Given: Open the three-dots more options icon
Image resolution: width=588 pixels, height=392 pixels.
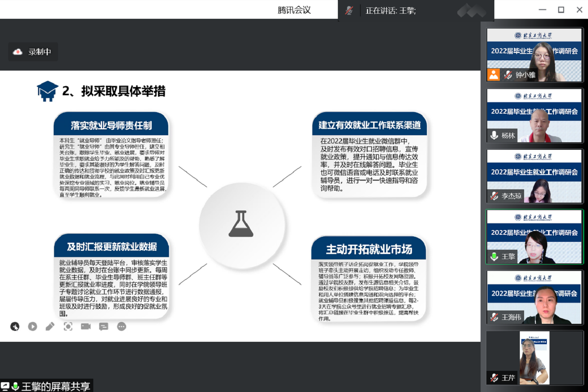Looking at the screenshot, I should (x=122, y=327).
